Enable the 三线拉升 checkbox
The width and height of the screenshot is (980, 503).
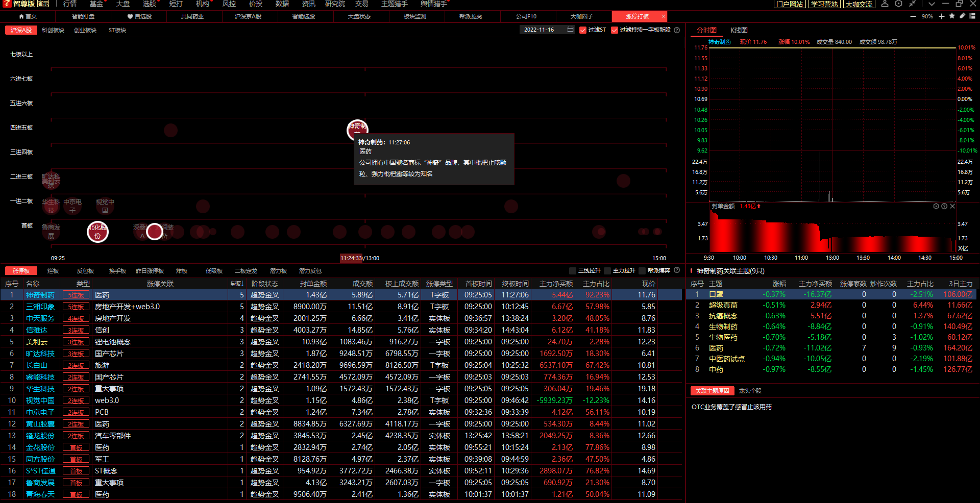pyautogui.click(x=573, y=271)
